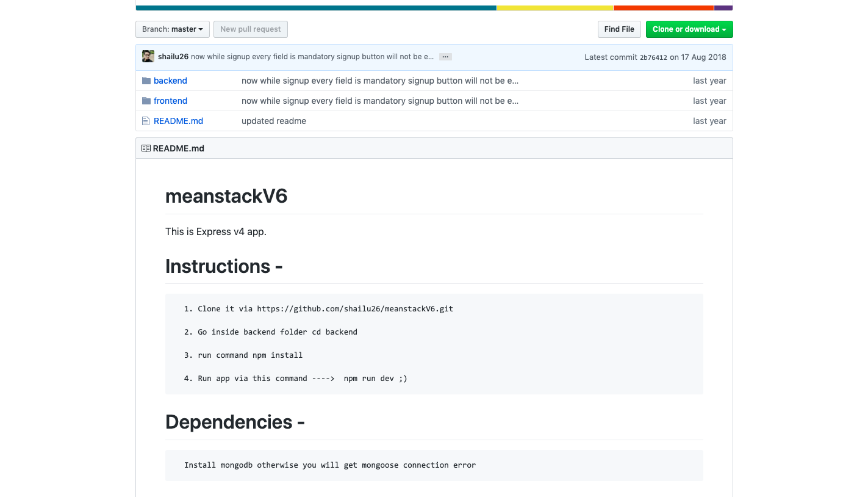Viewport: 868px width, 497px height.
Task: Click the shailu26 avatar image
Action: click(148, 57)
